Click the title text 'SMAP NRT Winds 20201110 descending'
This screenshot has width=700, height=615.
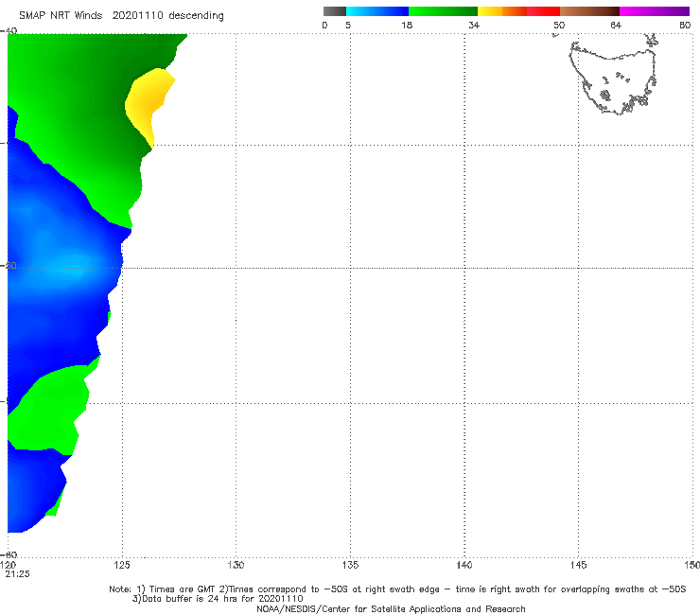pos(121,16)
